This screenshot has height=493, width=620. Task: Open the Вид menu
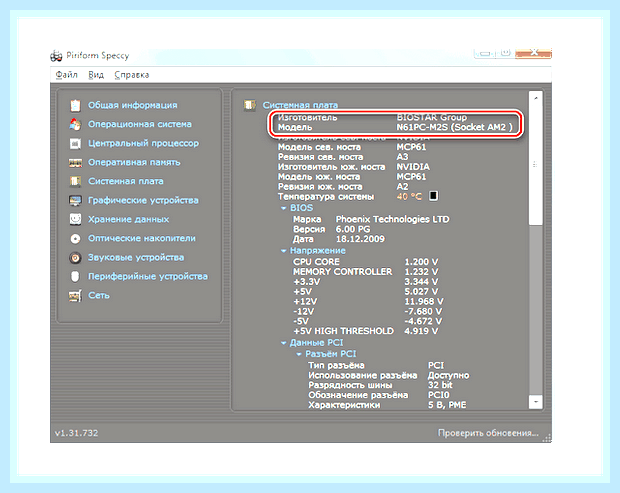coord(96,75)
